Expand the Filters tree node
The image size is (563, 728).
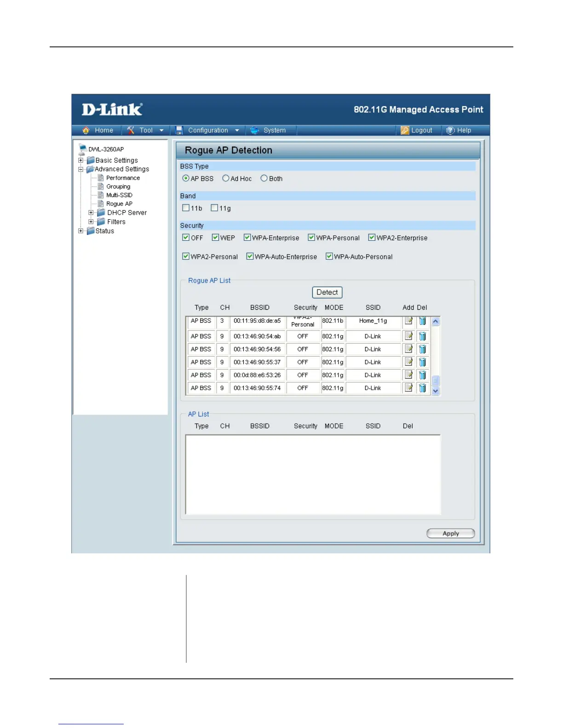(x=91, y=222)
